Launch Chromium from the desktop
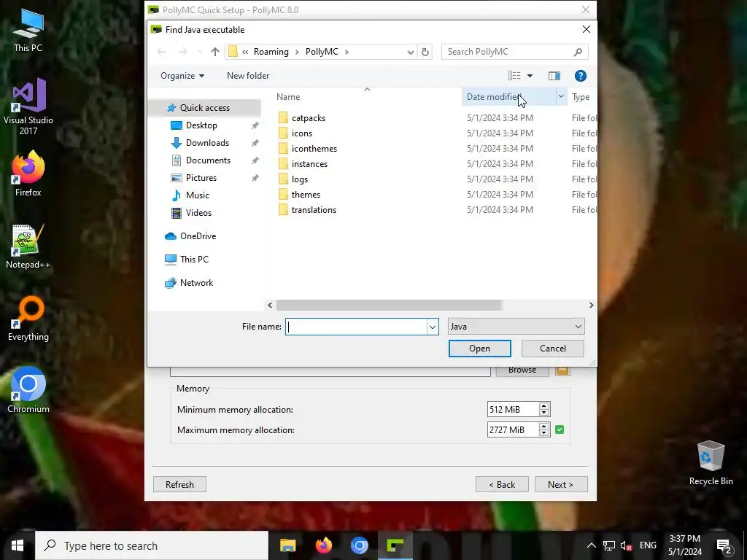Image resolution: width=747 pixels, height=560 pixels. 28,391
